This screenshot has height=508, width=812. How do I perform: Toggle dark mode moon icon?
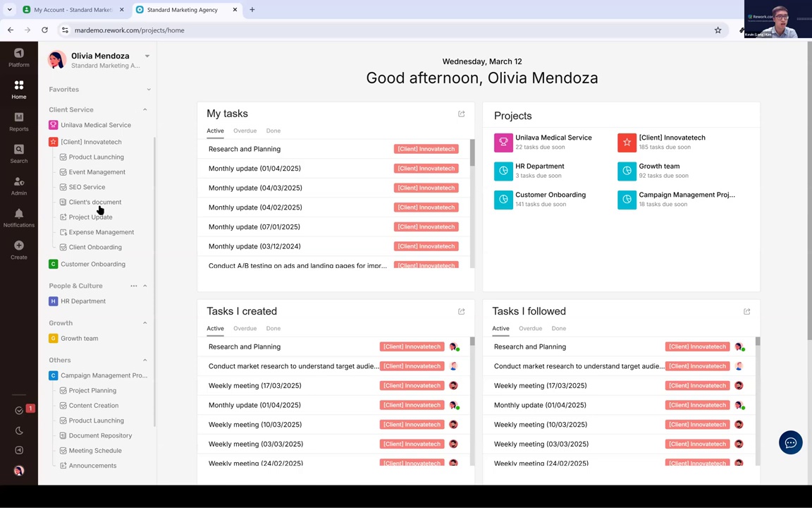19,431
